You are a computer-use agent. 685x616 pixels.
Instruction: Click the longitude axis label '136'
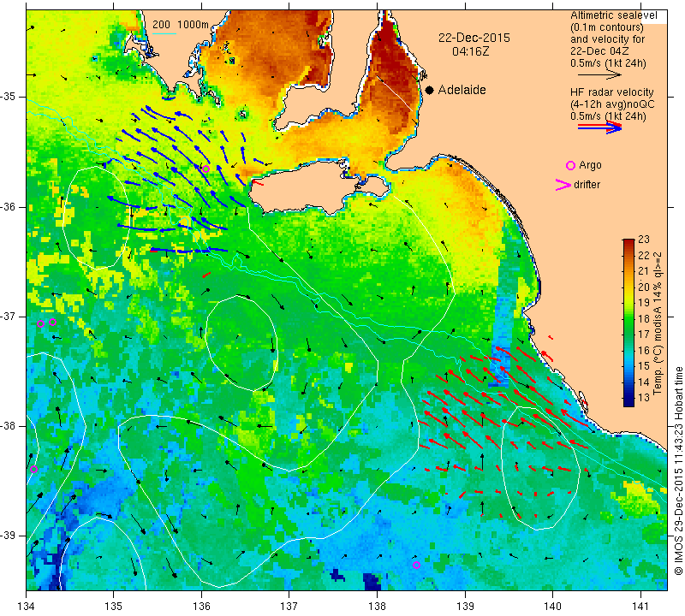click(x=201, y=606)
